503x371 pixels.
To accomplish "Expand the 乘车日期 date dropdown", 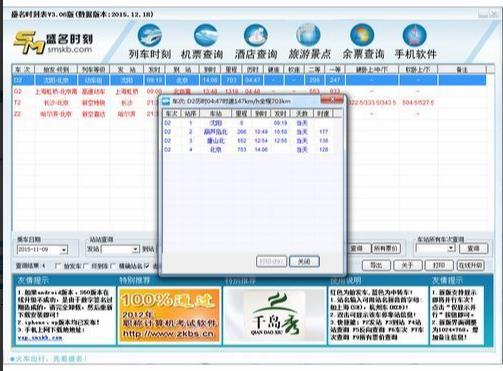I will [x=64, y=249].
